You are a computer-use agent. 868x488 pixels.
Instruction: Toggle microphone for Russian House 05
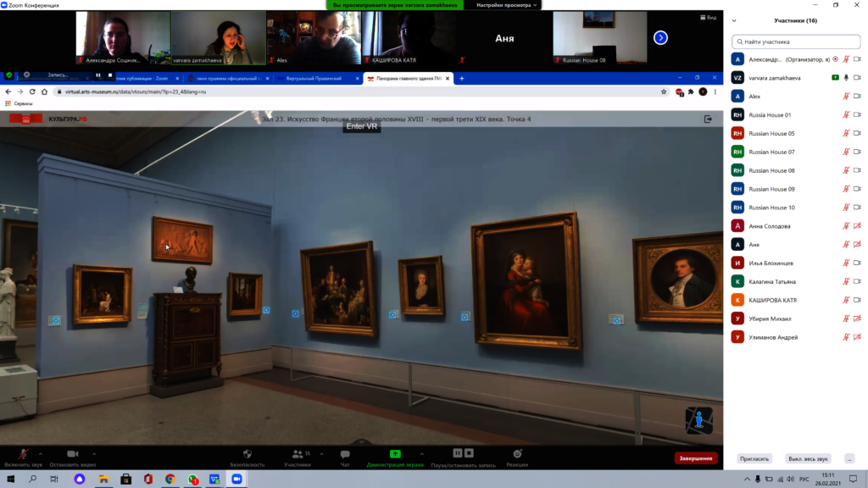(846, 133)
